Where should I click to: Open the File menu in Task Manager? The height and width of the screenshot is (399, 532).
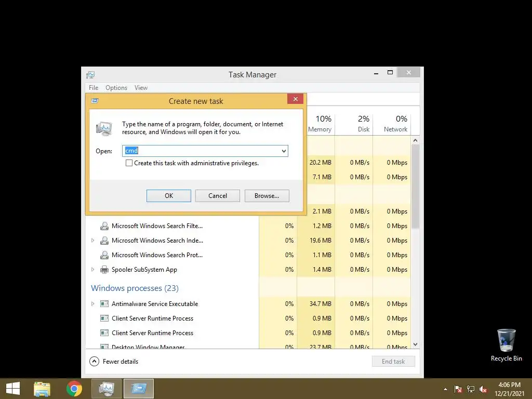click(94, 87)
